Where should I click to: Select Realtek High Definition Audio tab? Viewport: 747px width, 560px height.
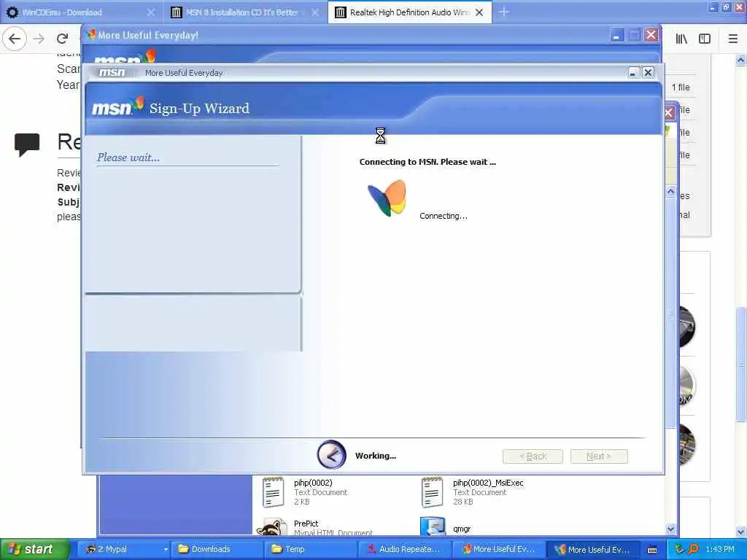[x=410, y=12]
